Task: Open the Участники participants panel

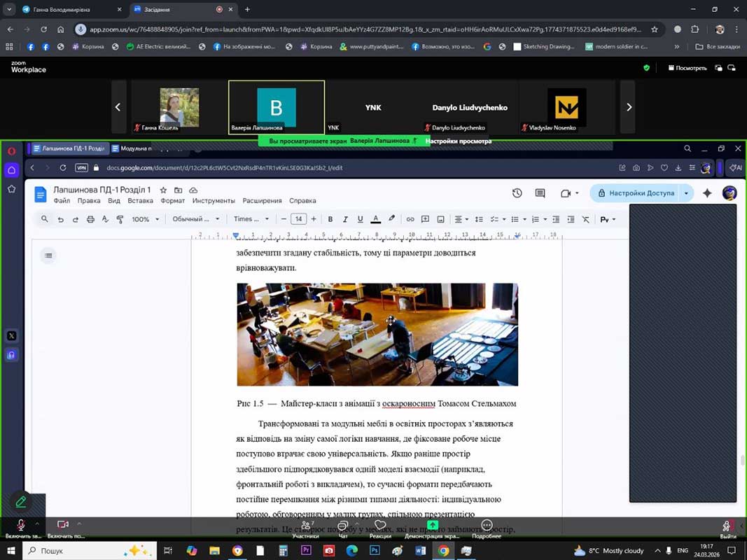Action: pyautogui.click(x=305, y=528)
